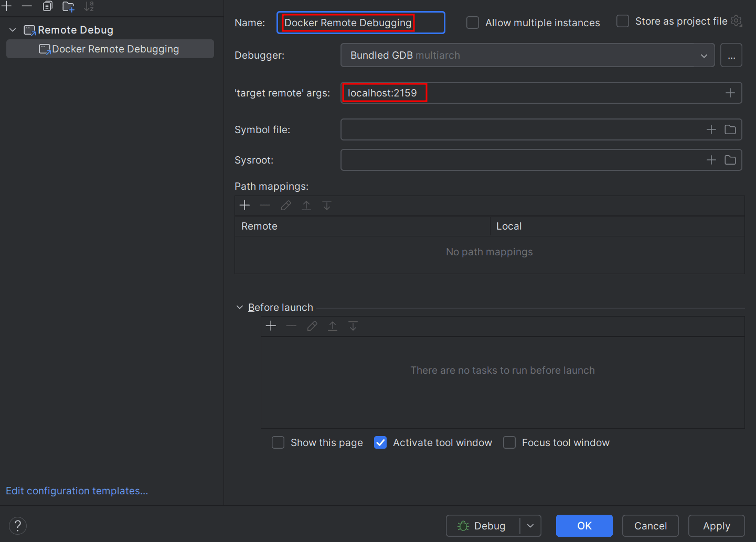Open the Debugger dropdown
Viewport: 756px width, 542px height.
pyautogui.click(x=528, y=55)
